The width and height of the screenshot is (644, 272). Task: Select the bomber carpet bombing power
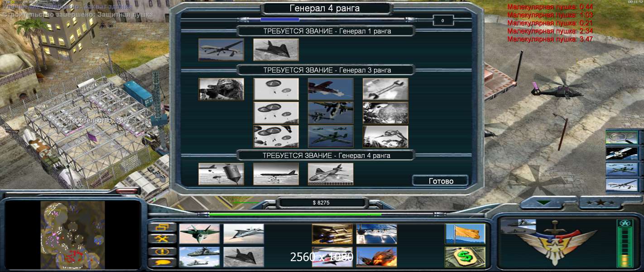[x=276, y=174]
